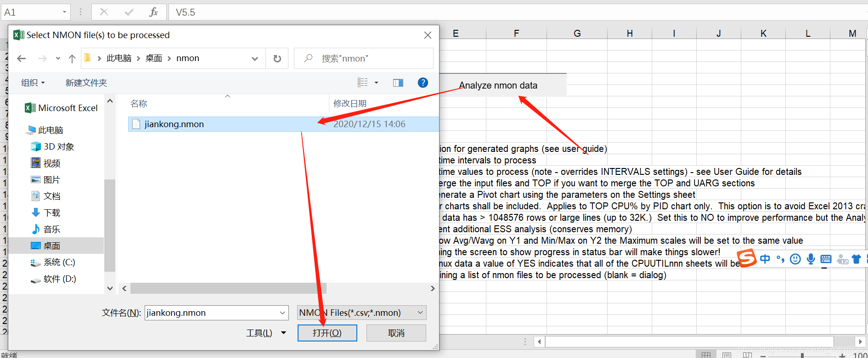
Task: Click the formula bar enter checkmark
Action: tap(129, 12)
